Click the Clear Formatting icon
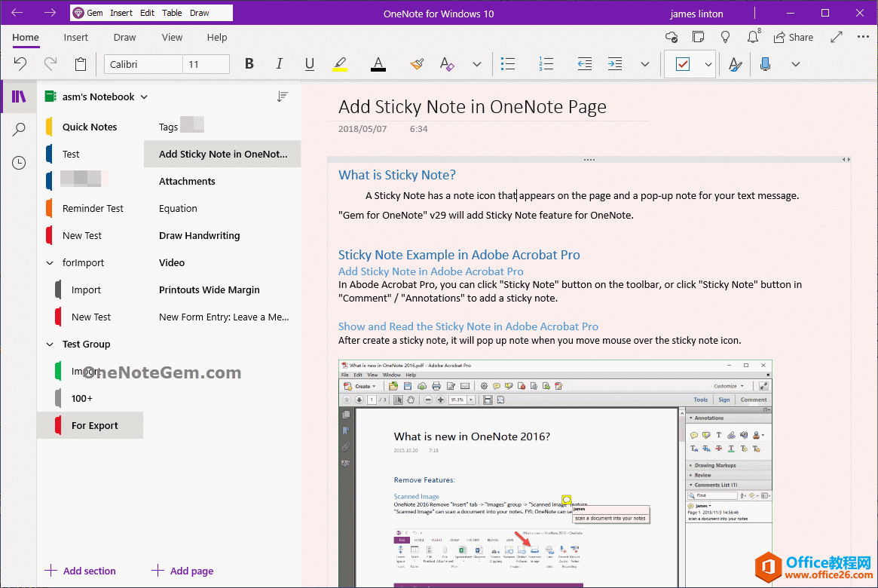 [x=447, y=64]
